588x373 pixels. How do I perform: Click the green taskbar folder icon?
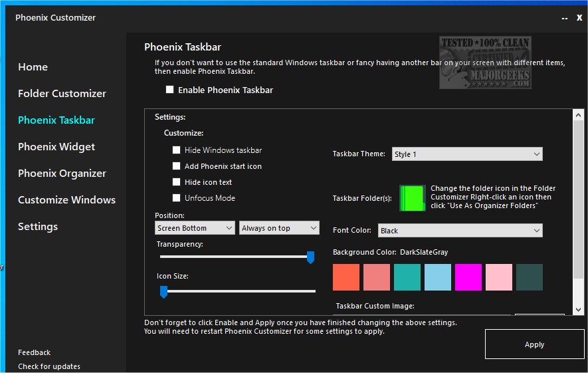(412, 198)
